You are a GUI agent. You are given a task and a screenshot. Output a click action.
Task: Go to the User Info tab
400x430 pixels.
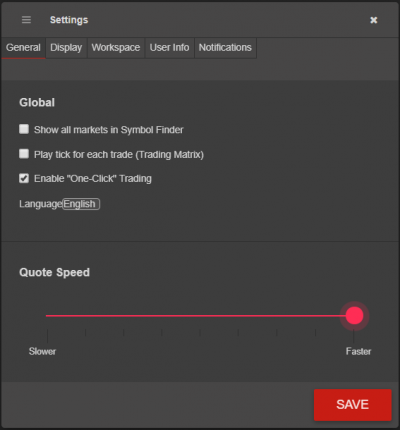tap(169, 48)
